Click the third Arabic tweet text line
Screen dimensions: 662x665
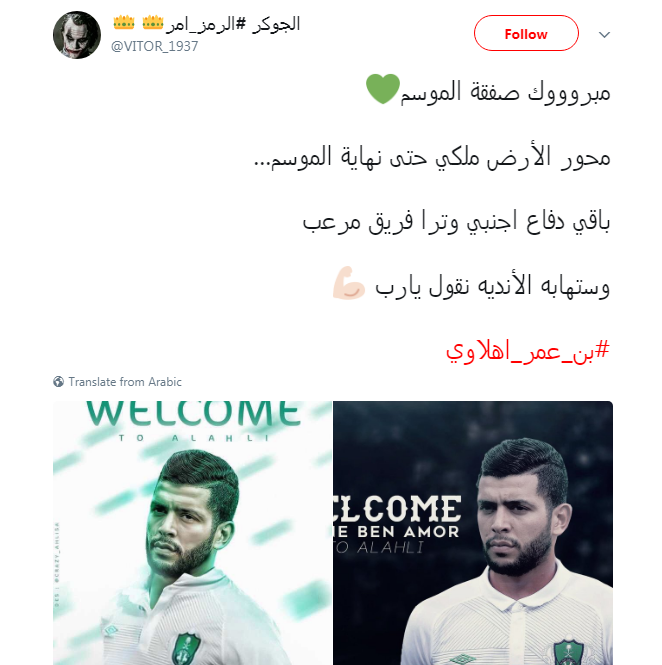[x=456, y=221]
